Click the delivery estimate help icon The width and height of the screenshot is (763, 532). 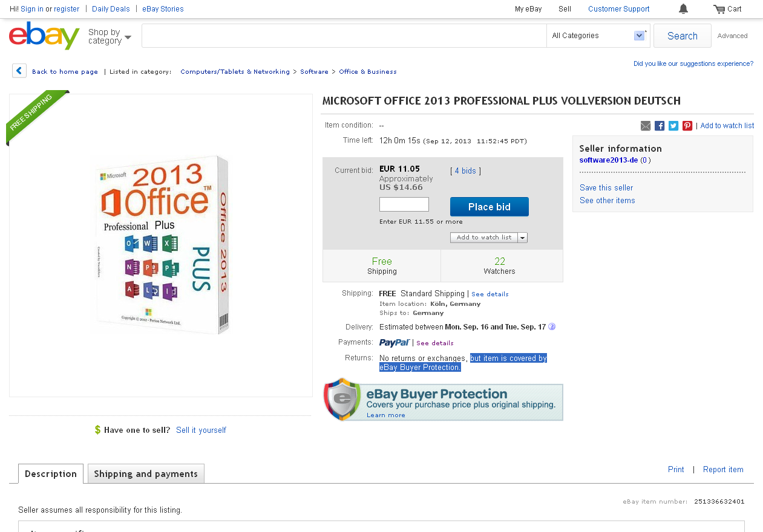pyautogui.click(x=552, y=327)
